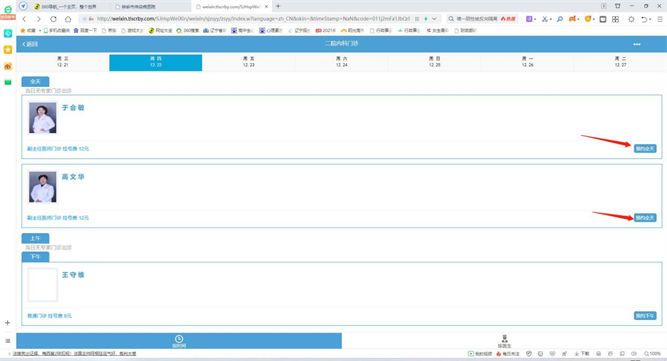
Task: Click the book button for 于合敬
Action: pos(645,148)
